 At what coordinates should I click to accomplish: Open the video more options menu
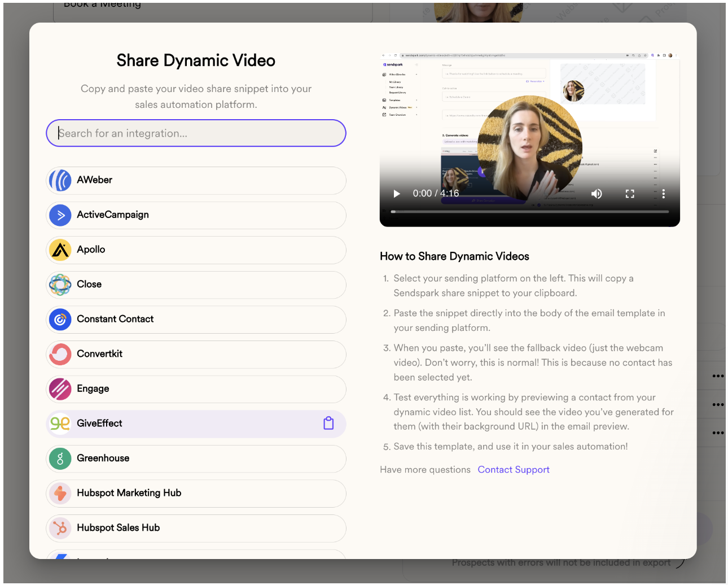663,194
